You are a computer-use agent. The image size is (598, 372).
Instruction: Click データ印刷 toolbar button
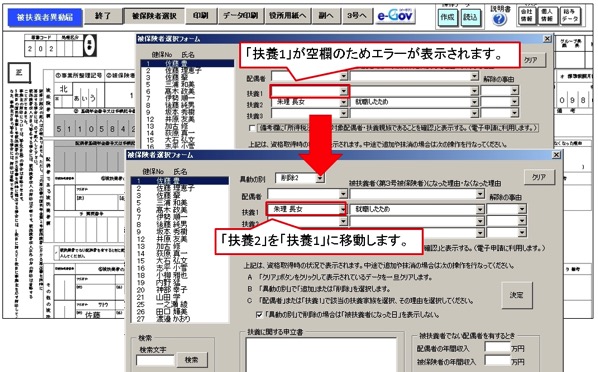coord(240,16)
